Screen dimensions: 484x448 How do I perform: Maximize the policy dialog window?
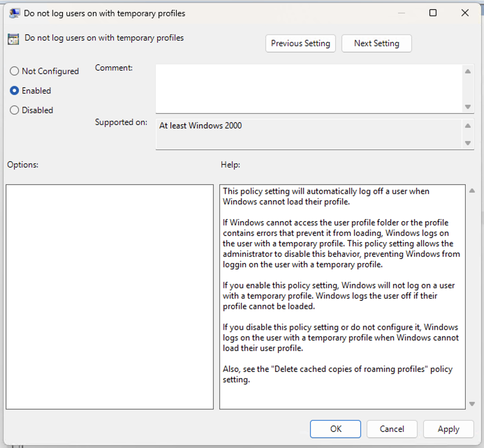pyautogui.click(x=433, y=13)
